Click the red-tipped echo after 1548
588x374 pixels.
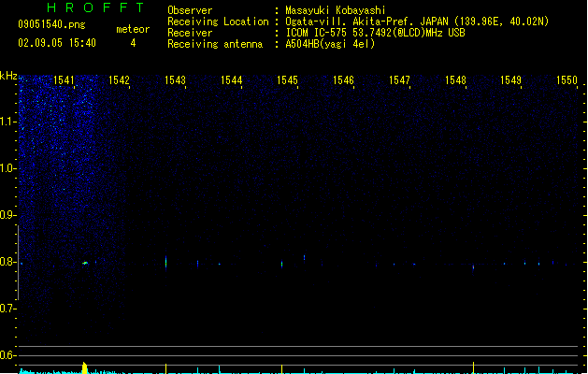tap(473, 267)
